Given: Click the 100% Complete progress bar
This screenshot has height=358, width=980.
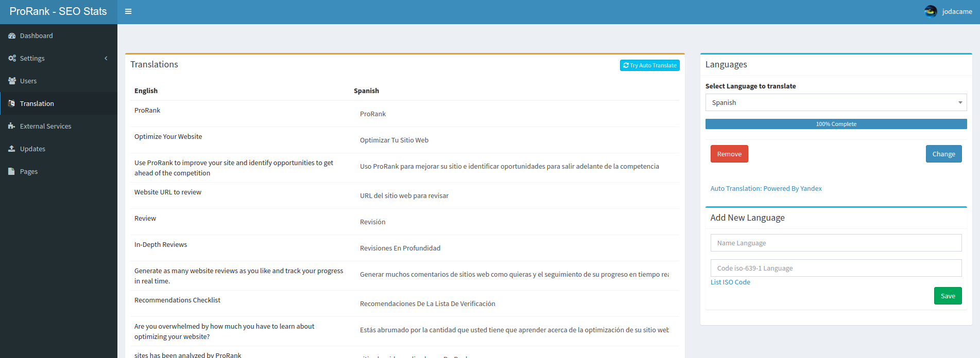Looking at the screenshot, I should coord(836,124).
